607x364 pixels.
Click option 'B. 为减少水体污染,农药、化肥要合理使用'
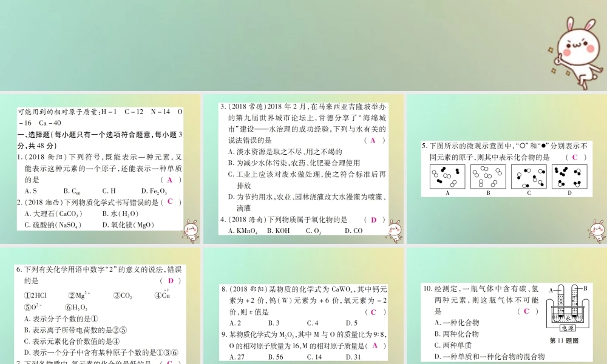click(x=294, y=163)
